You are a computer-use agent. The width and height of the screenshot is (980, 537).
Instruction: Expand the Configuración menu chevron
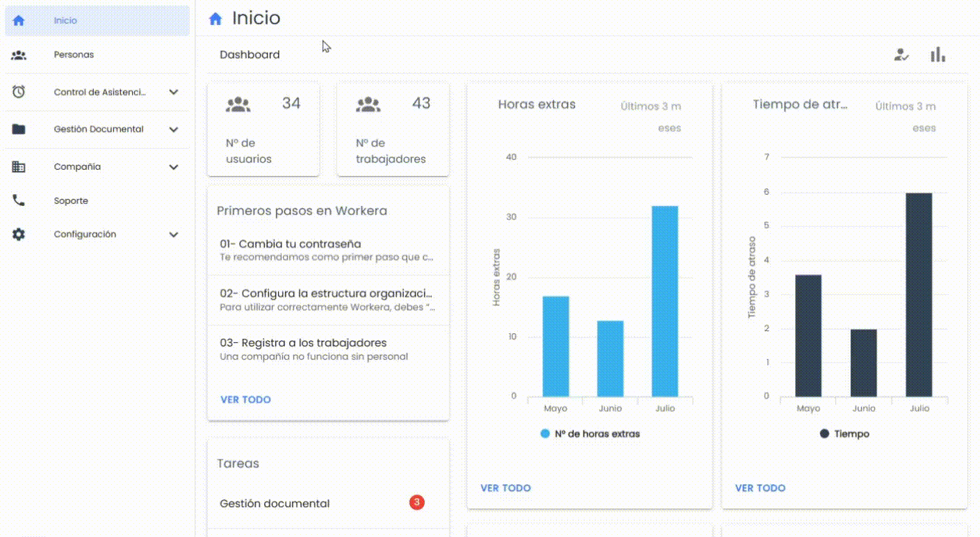tap(174, 235)
